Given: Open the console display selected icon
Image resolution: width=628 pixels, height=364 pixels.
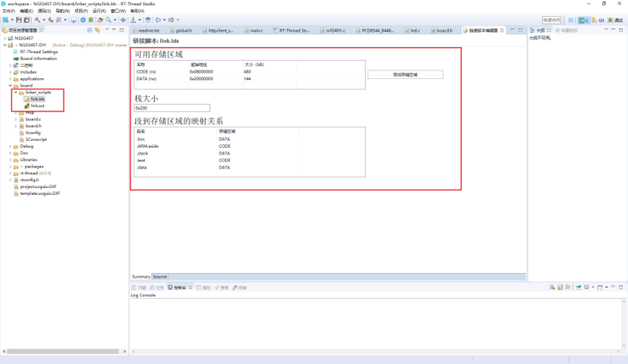Looking at the screenshot, I should pyautogui.click(x=586, y=287).
